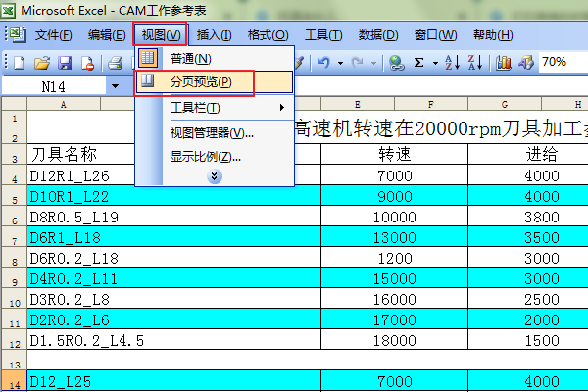Save the workbook with the floppy icon
588x392 pixels.
(x=65, y=63)
